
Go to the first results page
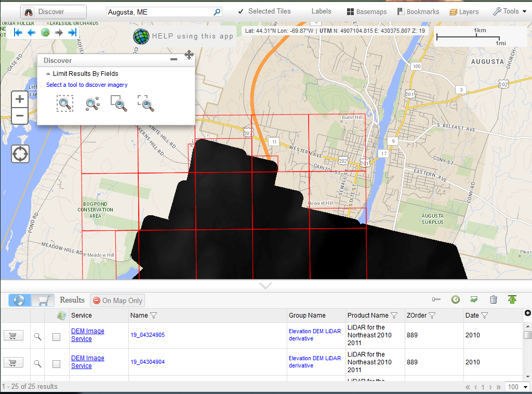pos(468,387)
